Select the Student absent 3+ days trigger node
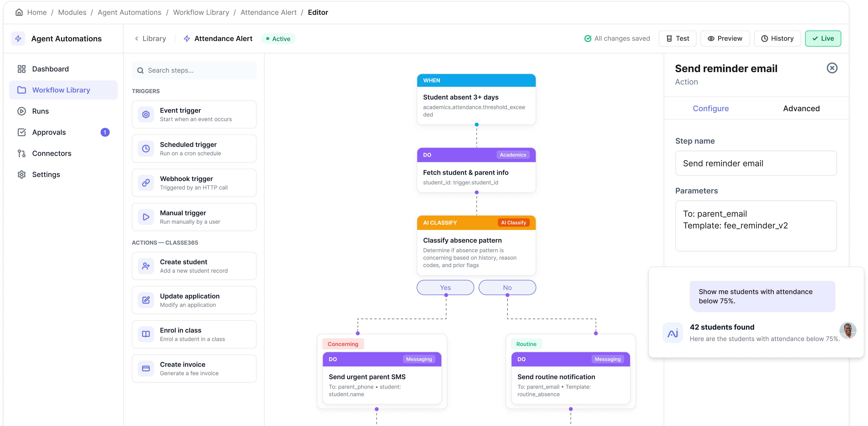 click(x=476, y=99)
